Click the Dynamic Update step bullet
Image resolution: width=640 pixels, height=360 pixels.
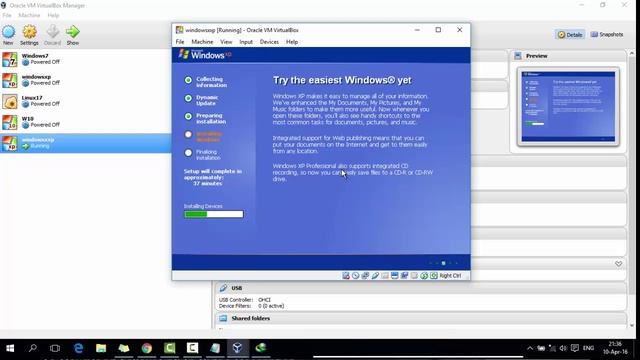[188, 98]
